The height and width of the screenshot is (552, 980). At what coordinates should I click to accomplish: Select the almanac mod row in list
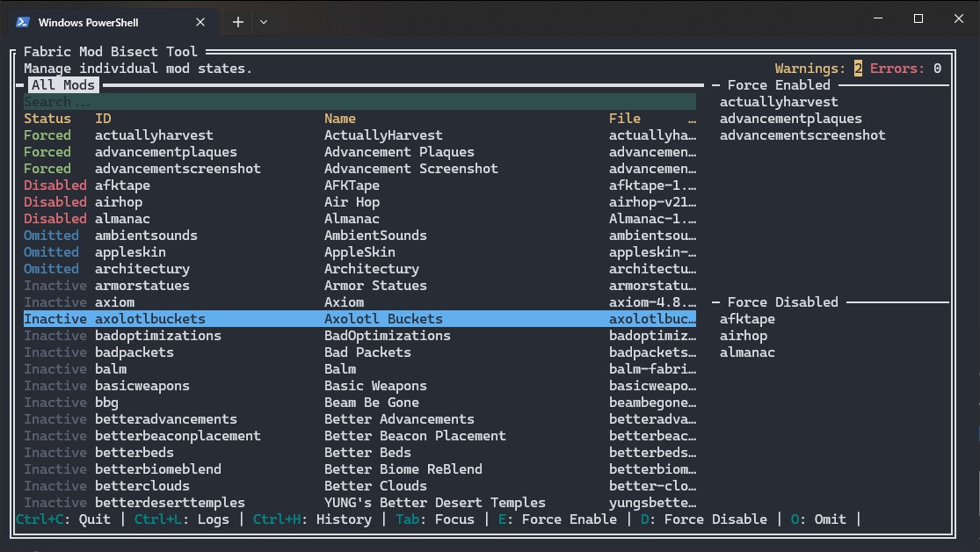tap(359, 219)
